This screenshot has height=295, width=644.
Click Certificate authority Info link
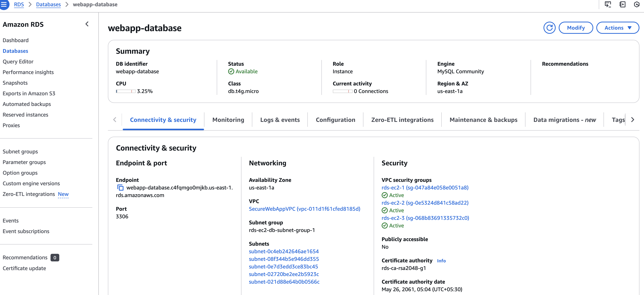click(x=441, y=261)
